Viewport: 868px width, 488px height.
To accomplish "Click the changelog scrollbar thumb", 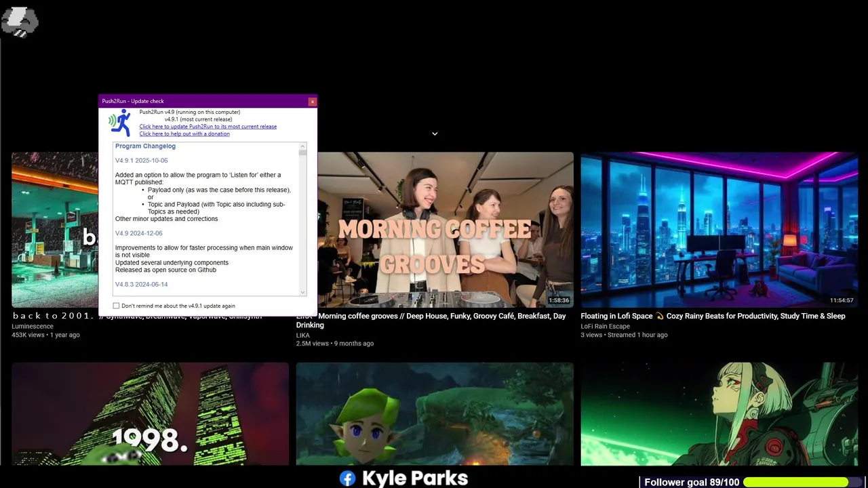I will point(303,153).
